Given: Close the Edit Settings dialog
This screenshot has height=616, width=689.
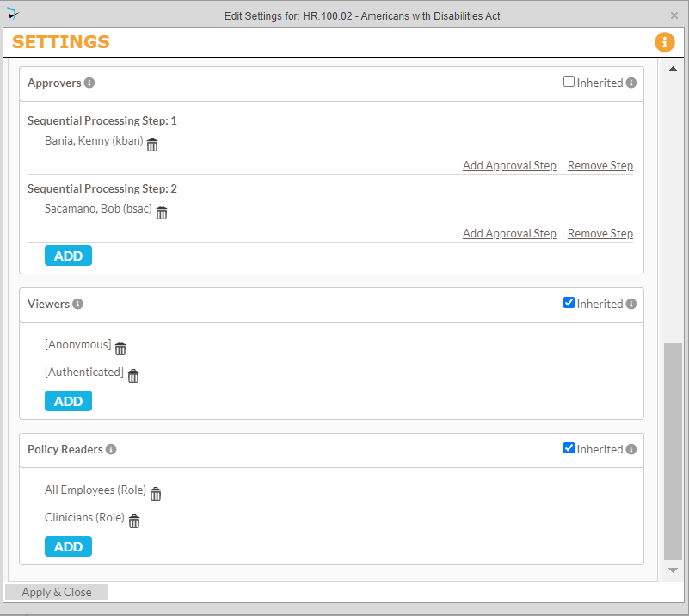Looking at the screenshot, I should pos(674,15).
